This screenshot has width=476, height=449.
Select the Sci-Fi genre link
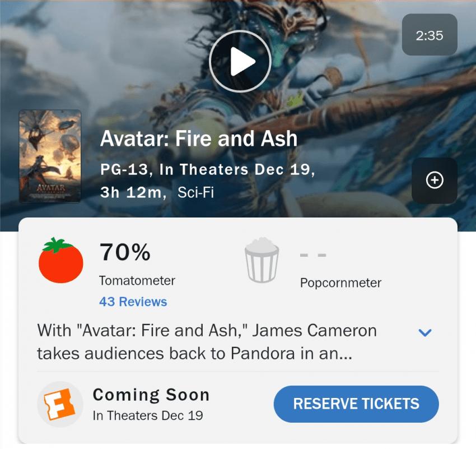[x=196, y=192]
